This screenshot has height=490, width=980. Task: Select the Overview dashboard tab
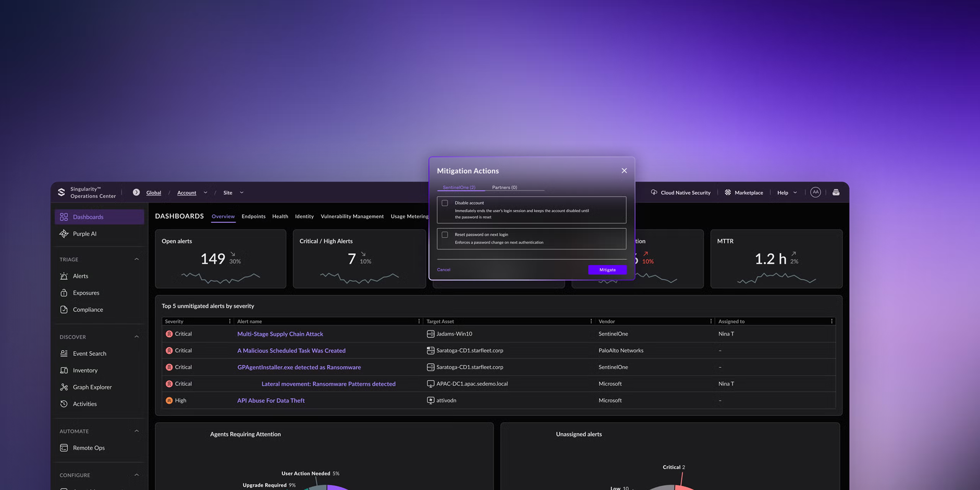coord(223,216)
